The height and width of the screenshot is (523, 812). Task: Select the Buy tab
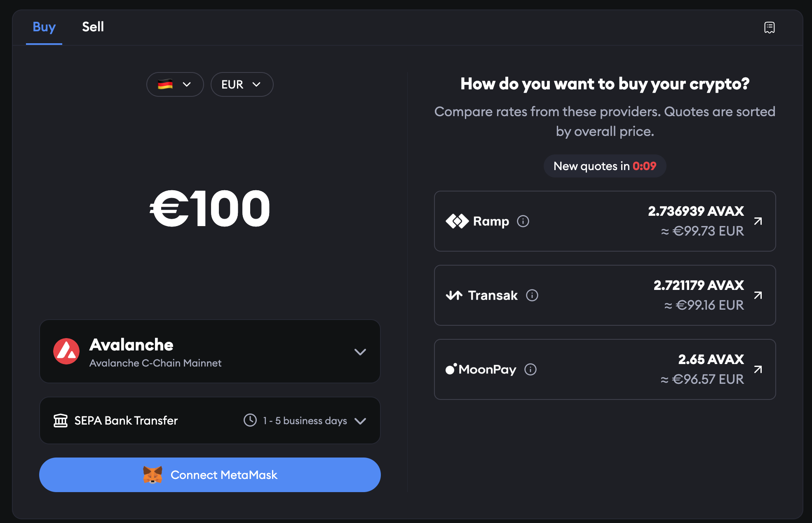pos(44,27)
